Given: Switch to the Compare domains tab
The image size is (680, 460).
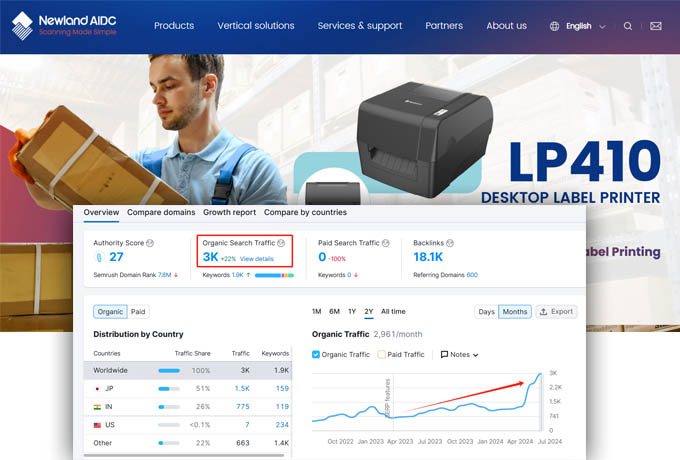Looking at the screenshot, I should (161, 212).
